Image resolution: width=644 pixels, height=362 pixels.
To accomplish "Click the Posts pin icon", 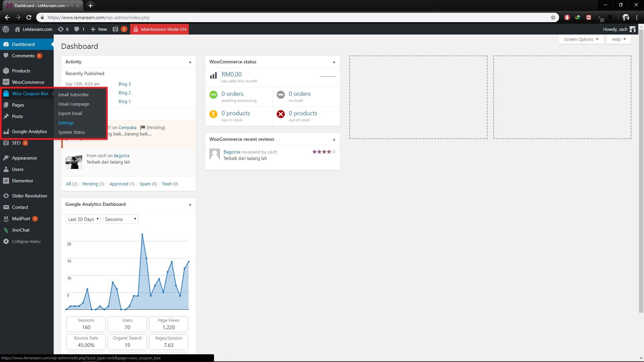I will pyautogui.click(x=6, y=116).
